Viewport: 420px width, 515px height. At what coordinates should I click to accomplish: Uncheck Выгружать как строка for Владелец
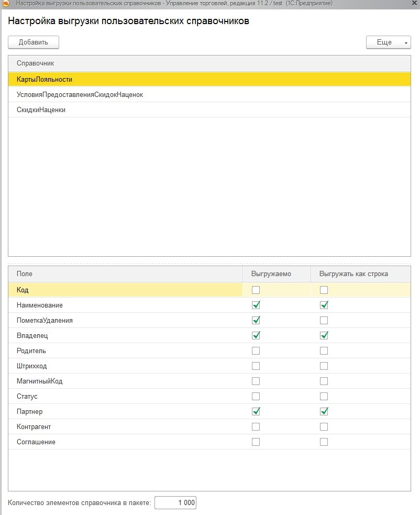324,336
